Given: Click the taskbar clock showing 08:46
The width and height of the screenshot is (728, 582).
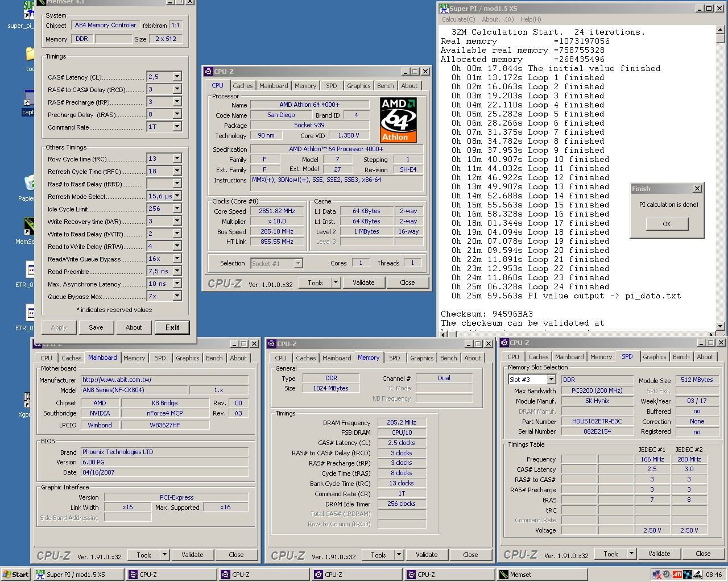Looking at the screenshot, I should pyautogui.click(x=714, y=575).
